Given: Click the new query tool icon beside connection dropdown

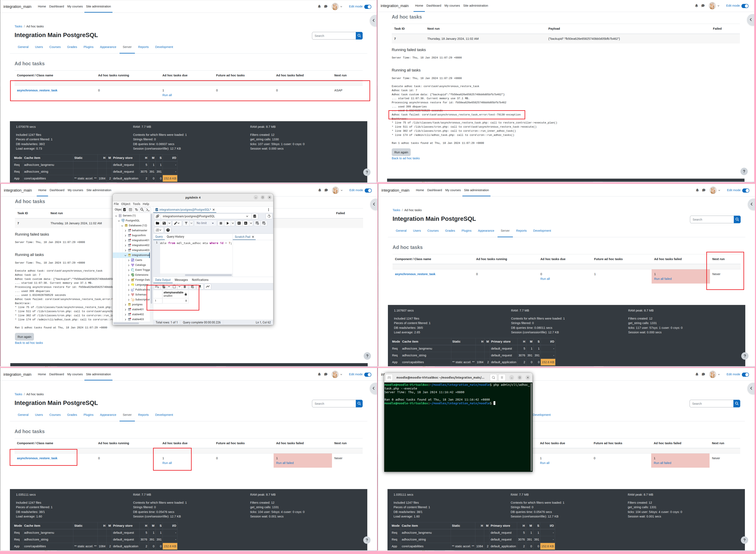Looking at the screenshot, I should [255, 216].
